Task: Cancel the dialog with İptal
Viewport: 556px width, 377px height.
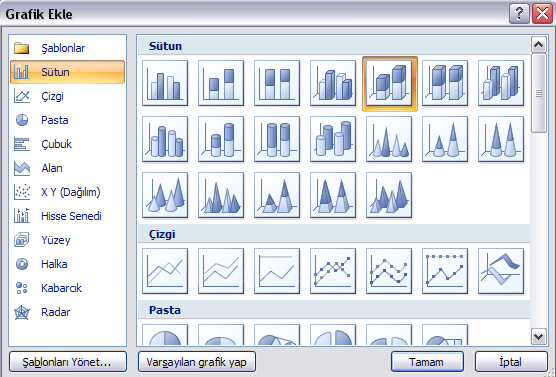Action: [x=511, y=362]
